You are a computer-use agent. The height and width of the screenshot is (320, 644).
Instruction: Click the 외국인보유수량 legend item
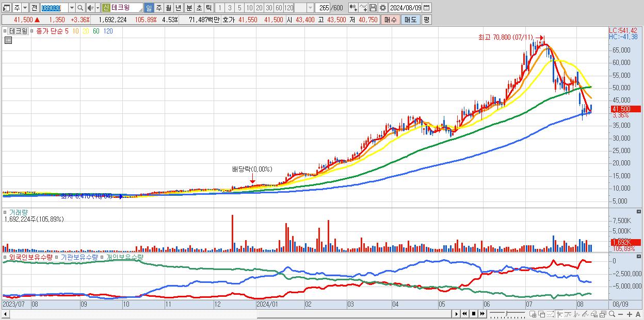30,257
